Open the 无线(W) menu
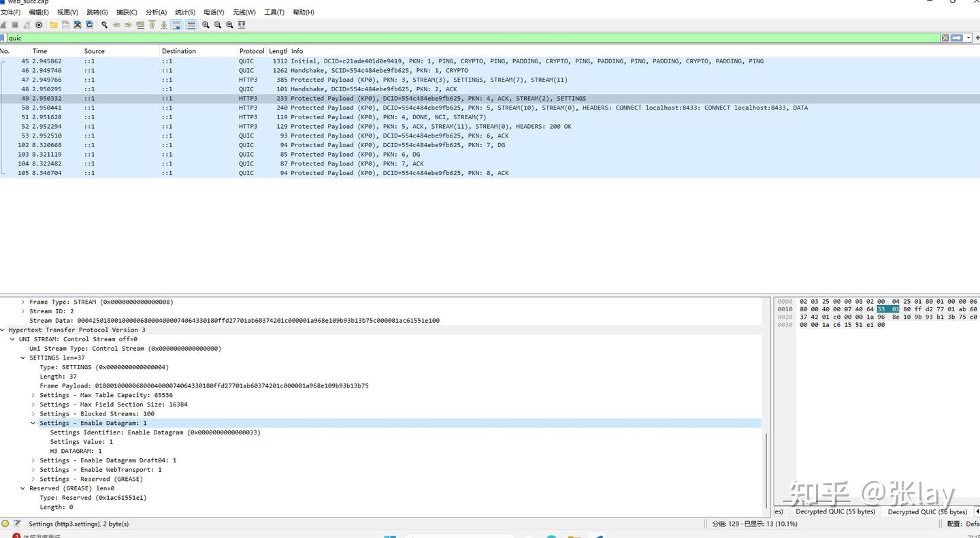 (244, 12)
